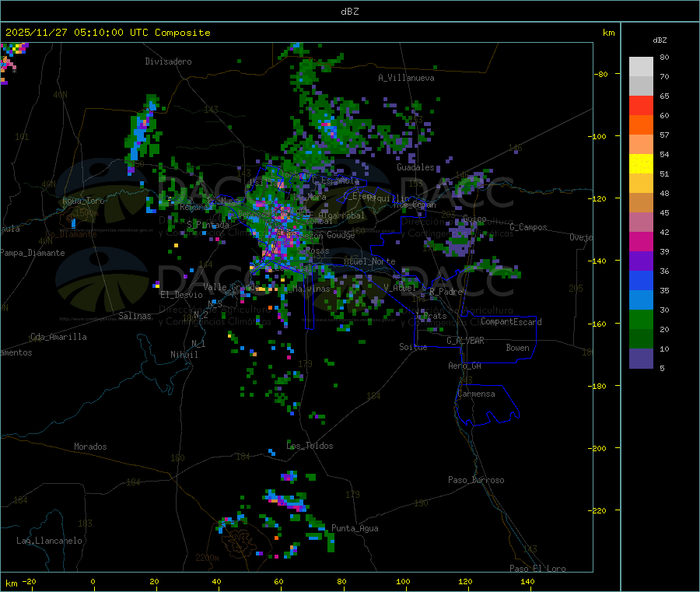700x592 pixels.
Task: Click the '100' tick on the bottom axis
Action: [403, 581]
